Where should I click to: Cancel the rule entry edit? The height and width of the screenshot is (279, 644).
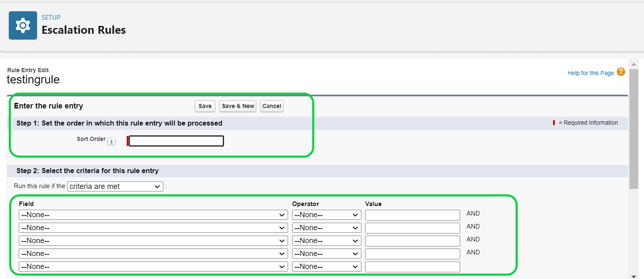pyautogui.click(x=271, y=106)
